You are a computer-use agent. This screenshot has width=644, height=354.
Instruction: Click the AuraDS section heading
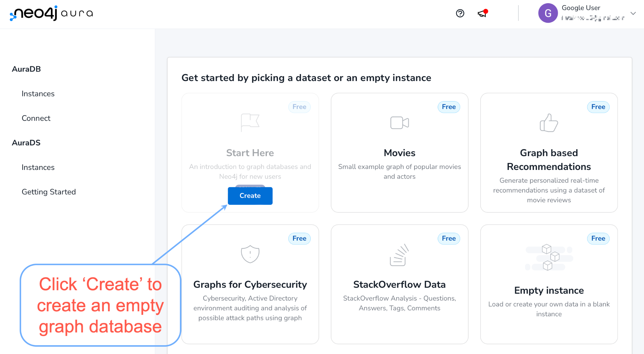[26, 143]
